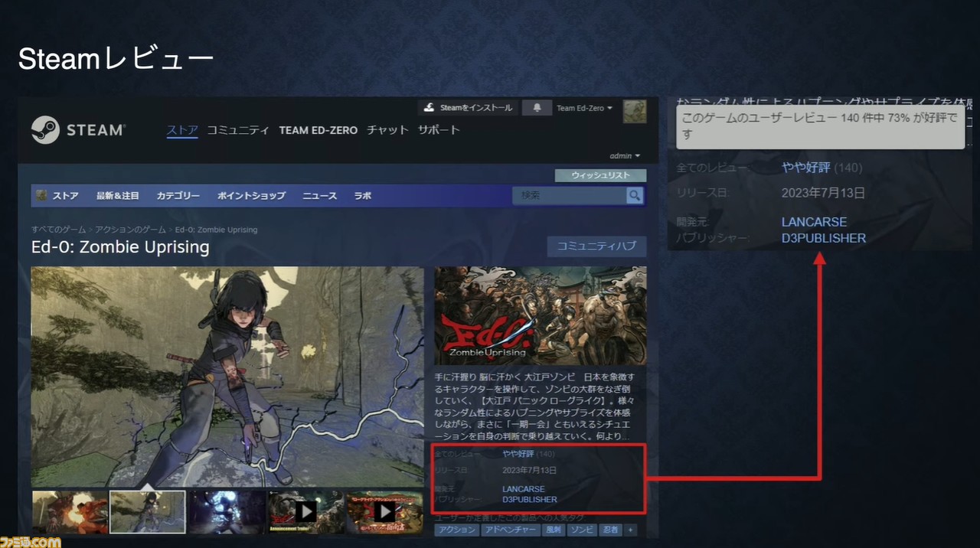The height and width of the screenshot is (548, 980).
Task: Open the チャット header item
Action: pyautogui.click(x=387, y=130)
